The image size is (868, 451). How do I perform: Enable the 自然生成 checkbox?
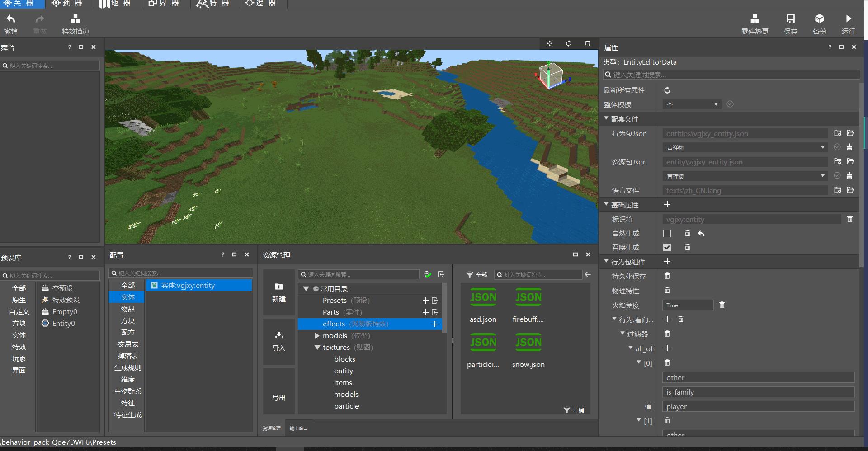tap(667, 234)
